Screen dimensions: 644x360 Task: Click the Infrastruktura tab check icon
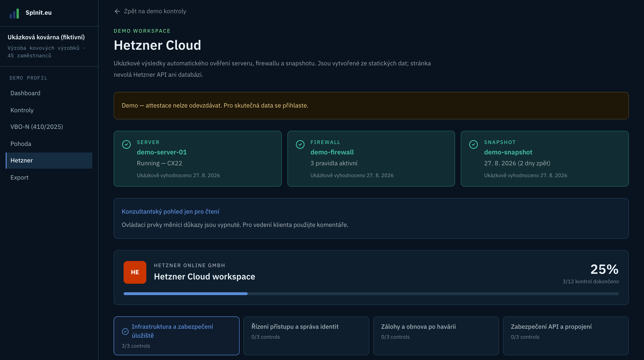coord(125,331)
